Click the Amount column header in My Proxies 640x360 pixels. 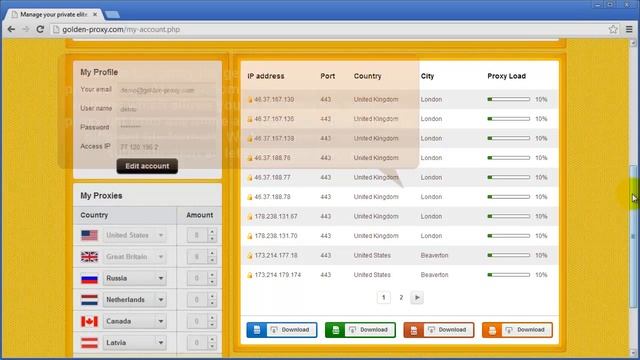coord(200,215)
